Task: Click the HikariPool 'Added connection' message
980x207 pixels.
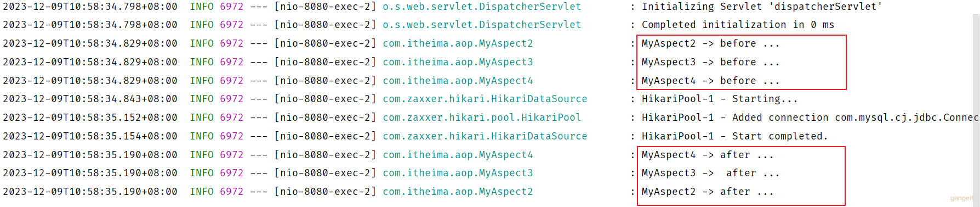Action: [x=810, y=118]
